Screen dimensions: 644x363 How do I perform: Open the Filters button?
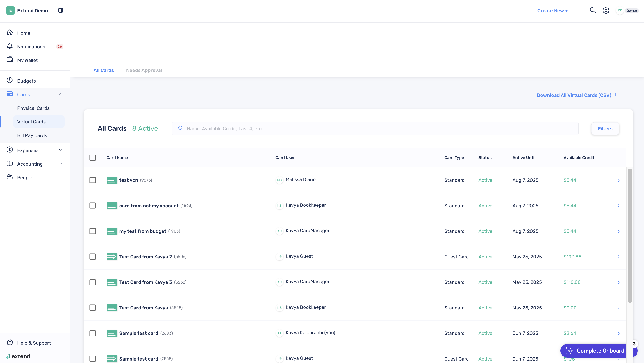tap(605, 129)
